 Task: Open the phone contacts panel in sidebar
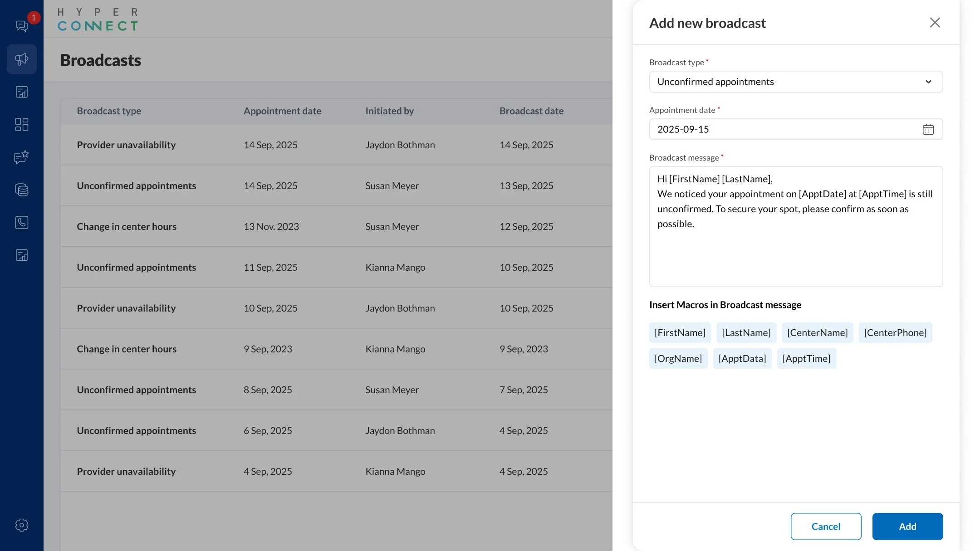(21, 222)
